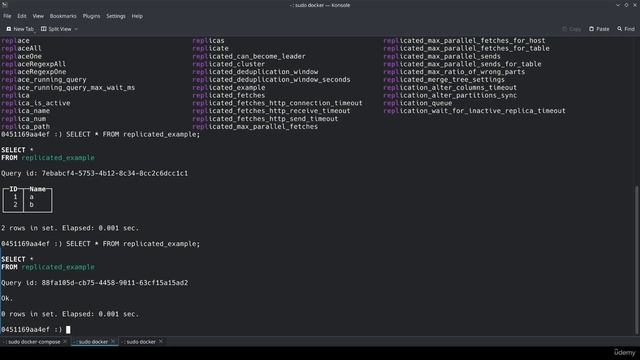The height and width of the screenshot is (360, 640).
Task: Open the Help menu
Action: pyautogui.click(x=137, y=16)
